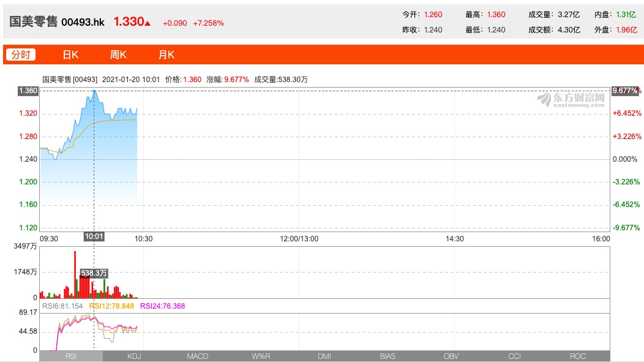Open the 月K monthly candlestick tab

pos(167,55)
